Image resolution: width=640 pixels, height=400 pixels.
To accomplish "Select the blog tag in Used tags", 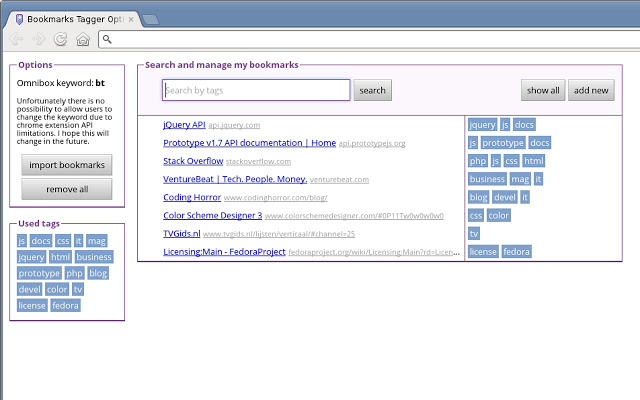I will point(98,273).
